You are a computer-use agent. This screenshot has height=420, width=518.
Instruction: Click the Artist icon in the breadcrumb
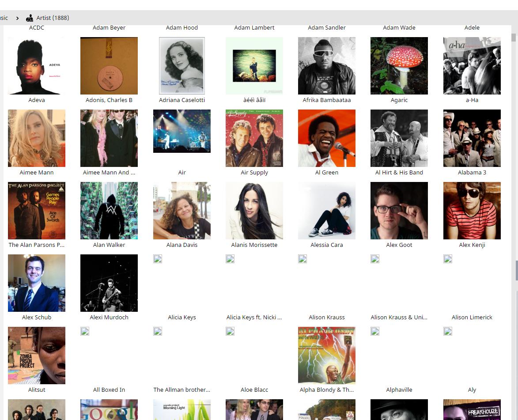30,18
